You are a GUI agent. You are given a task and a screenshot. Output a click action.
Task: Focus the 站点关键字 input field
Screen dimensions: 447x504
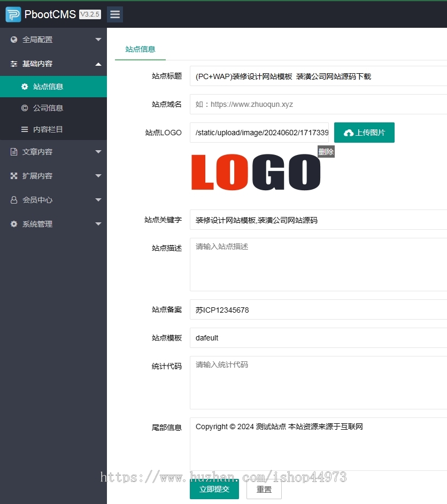click(318, 220)
